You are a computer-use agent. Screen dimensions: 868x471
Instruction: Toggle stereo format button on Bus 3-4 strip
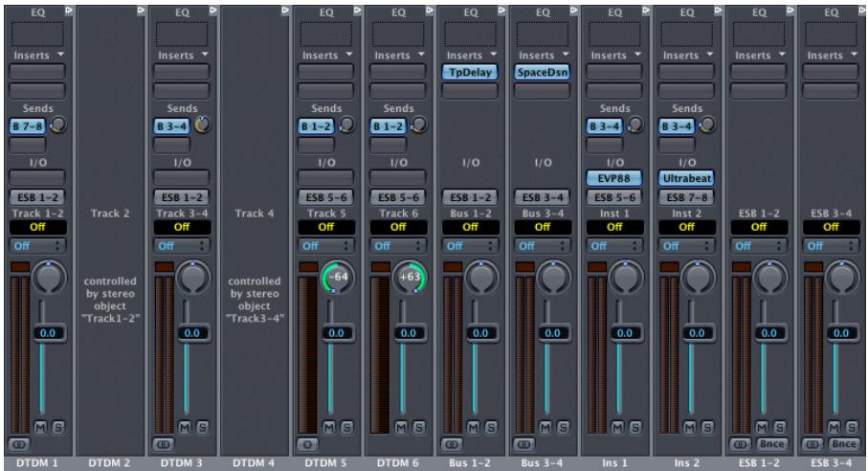[x=523, y=444]
